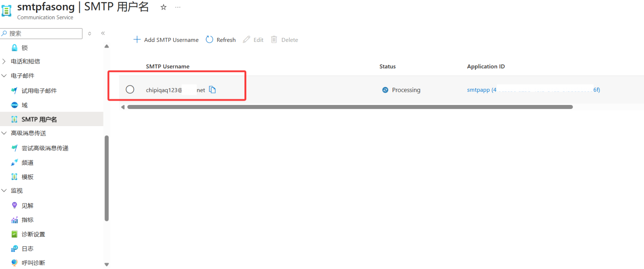The image size is (644, 269).
Task: Click the 见解 lightbulb icon
Action: pos(14,206)
